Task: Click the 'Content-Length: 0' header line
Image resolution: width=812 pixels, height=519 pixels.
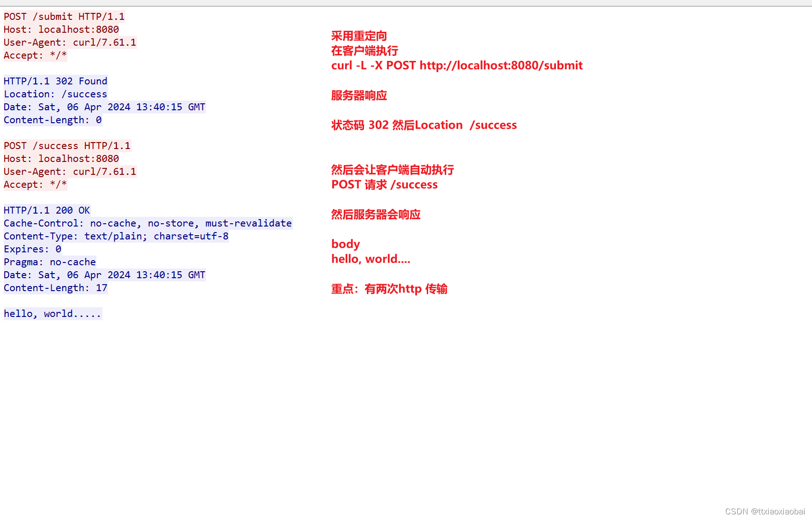Action: pos(53,120)
